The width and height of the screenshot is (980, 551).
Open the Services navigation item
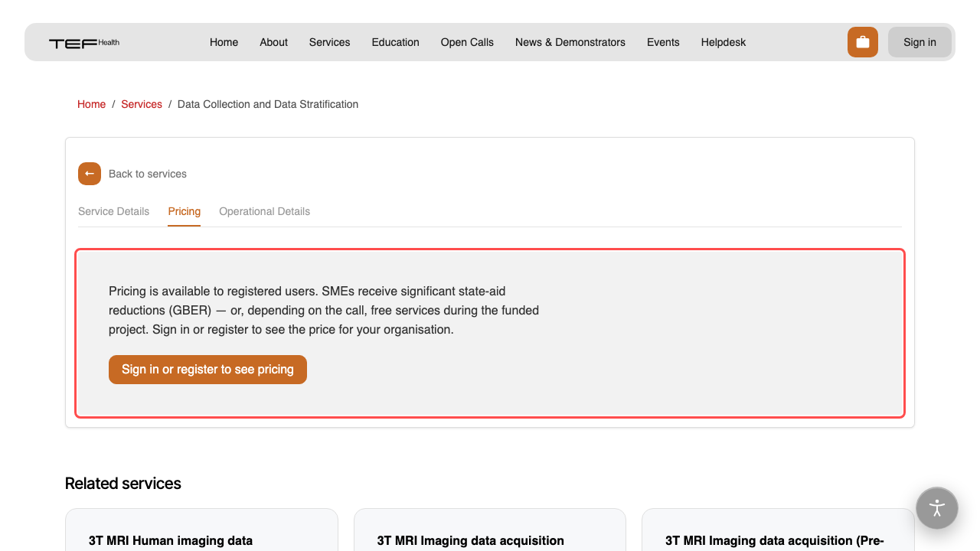(x=329, y=42)
